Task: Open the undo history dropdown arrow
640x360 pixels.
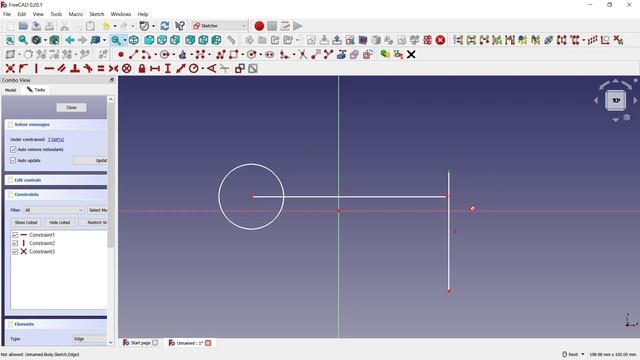Action: click(115, 26)
